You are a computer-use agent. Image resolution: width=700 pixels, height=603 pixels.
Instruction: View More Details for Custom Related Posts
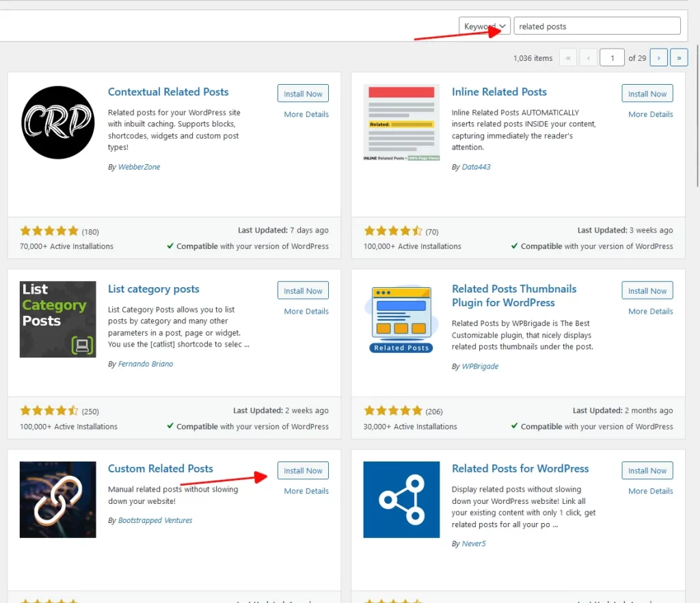[x=306, y=491]
